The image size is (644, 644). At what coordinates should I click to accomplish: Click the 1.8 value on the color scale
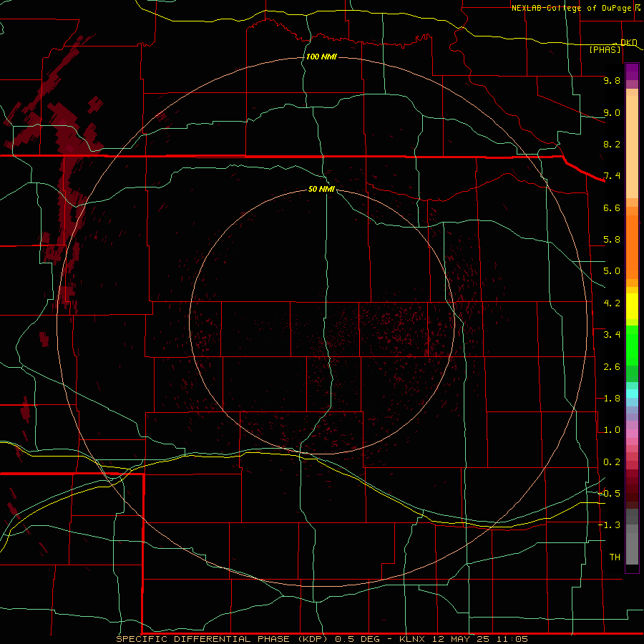pyautogui.click(x=612, y=399)
